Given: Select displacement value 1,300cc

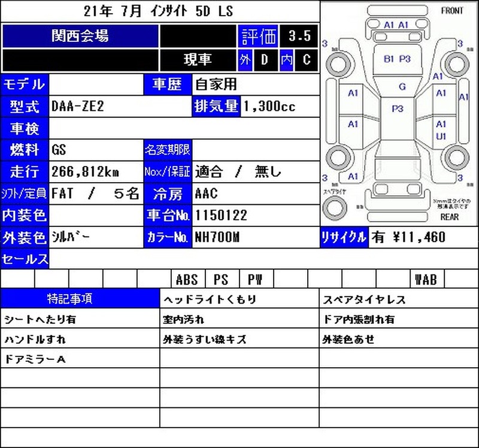Looking at the screenshot, I should 269,107.
